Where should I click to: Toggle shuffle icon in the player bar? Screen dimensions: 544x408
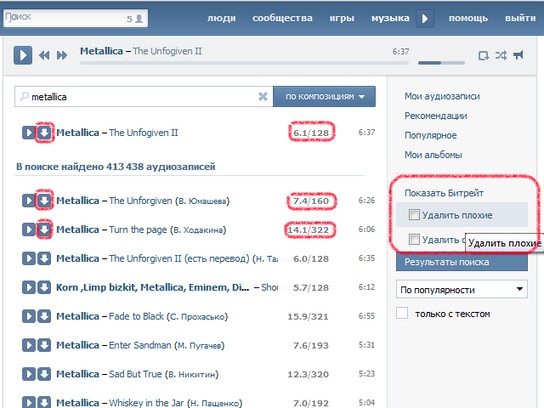click(x=501, y=55)
